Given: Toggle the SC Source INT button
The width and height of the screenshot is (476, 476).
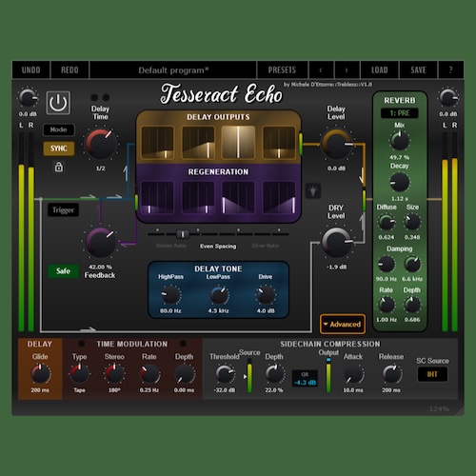Looking at the screenshot, I should click(432, 374).
